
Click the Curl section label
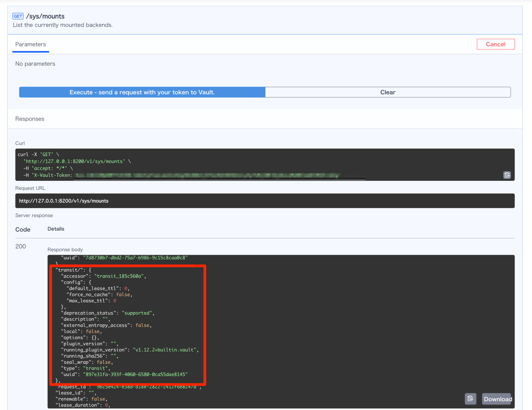tap(20, 143)
